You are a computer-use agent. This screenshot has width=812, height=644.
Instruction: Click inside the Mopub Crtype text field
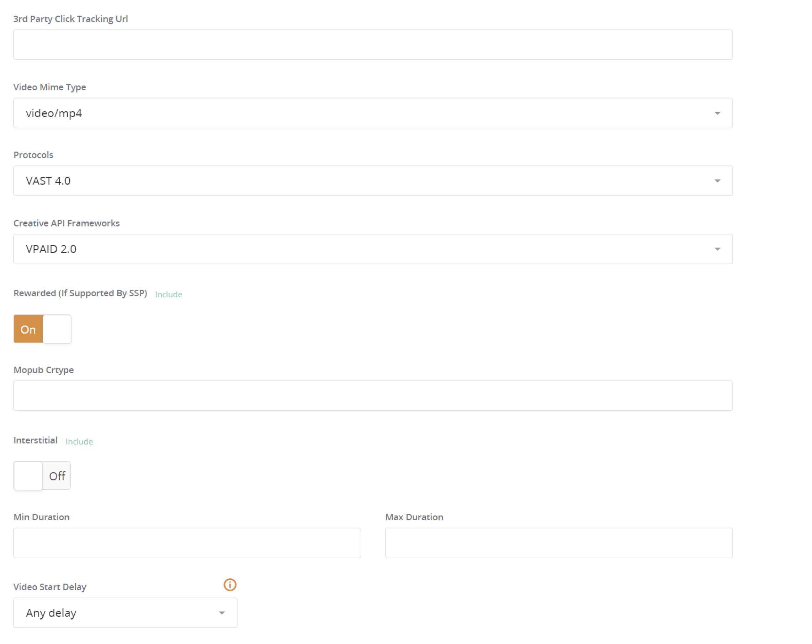(x=373, y=395)
